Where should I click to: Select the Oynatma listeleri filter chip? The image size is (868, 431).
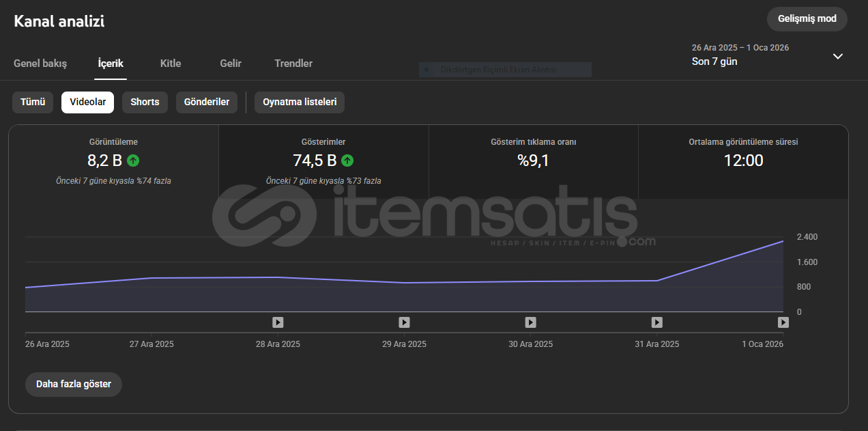[300, 102]
